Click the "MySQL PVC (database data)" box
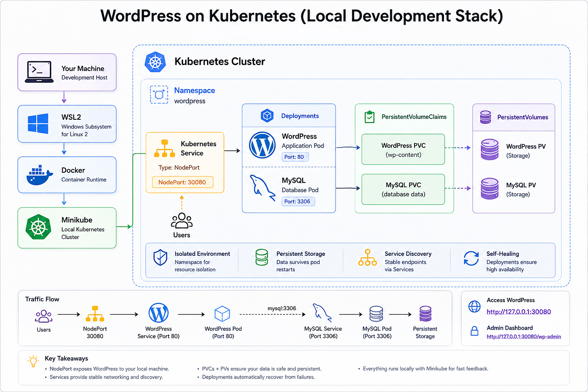 [x=403, y=189]
